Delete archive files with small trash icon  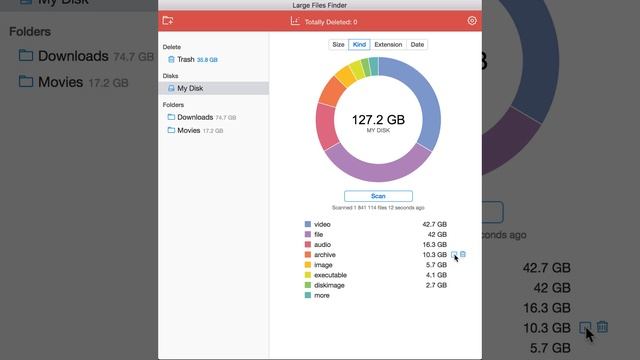pyautogui.click(x=463, y=254)
